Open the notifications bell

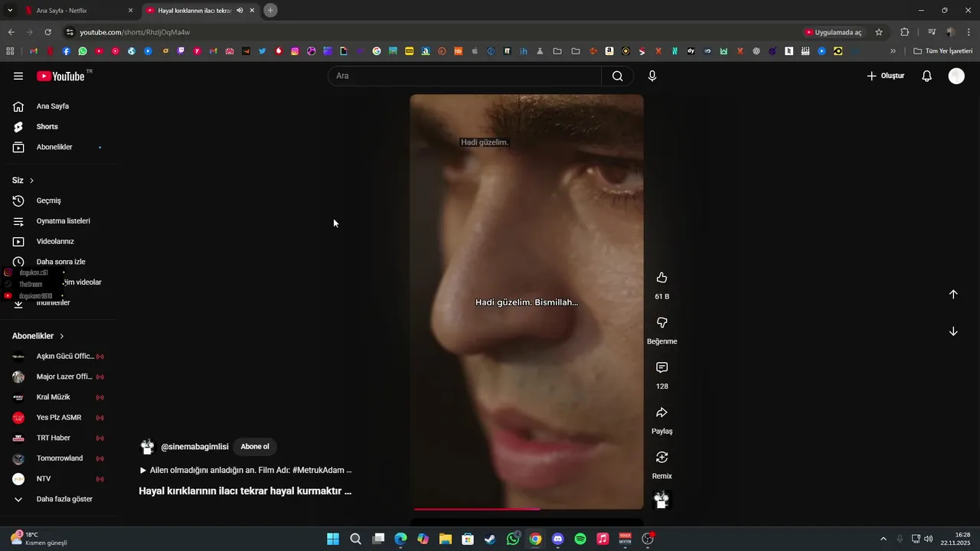pos(926,76)
